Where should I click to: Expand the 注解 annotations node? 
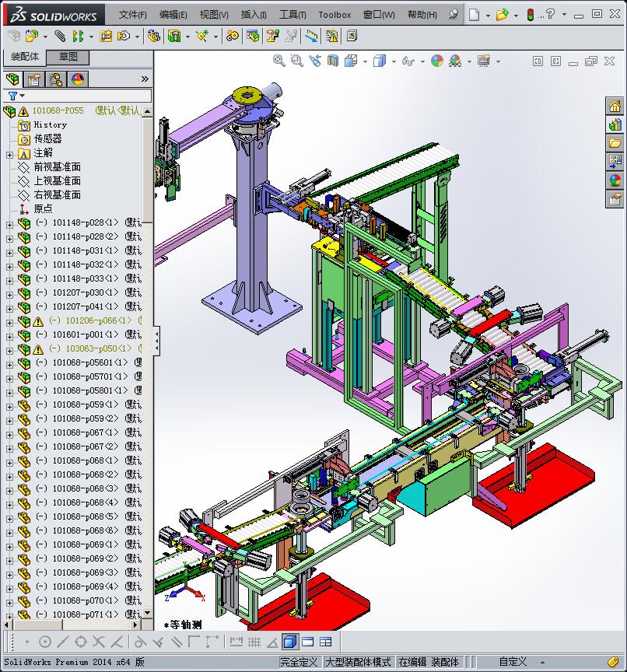9,155
